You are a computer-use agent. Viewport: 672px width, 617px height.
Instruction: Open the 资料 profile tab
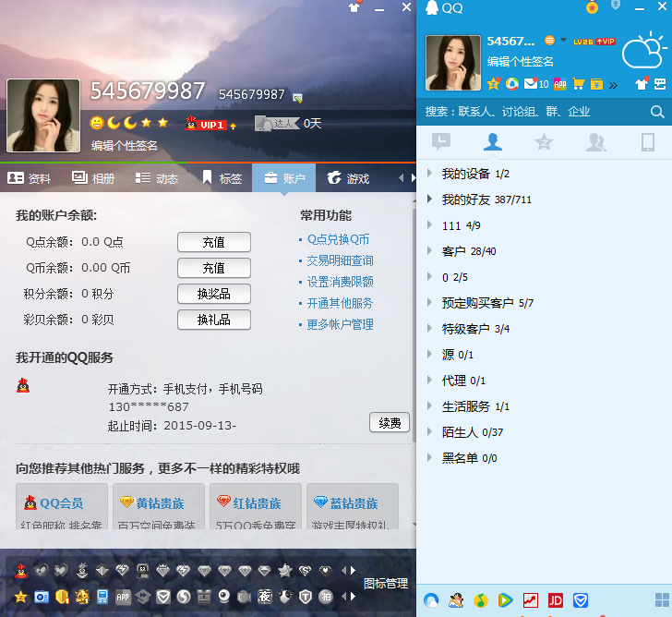30,178
